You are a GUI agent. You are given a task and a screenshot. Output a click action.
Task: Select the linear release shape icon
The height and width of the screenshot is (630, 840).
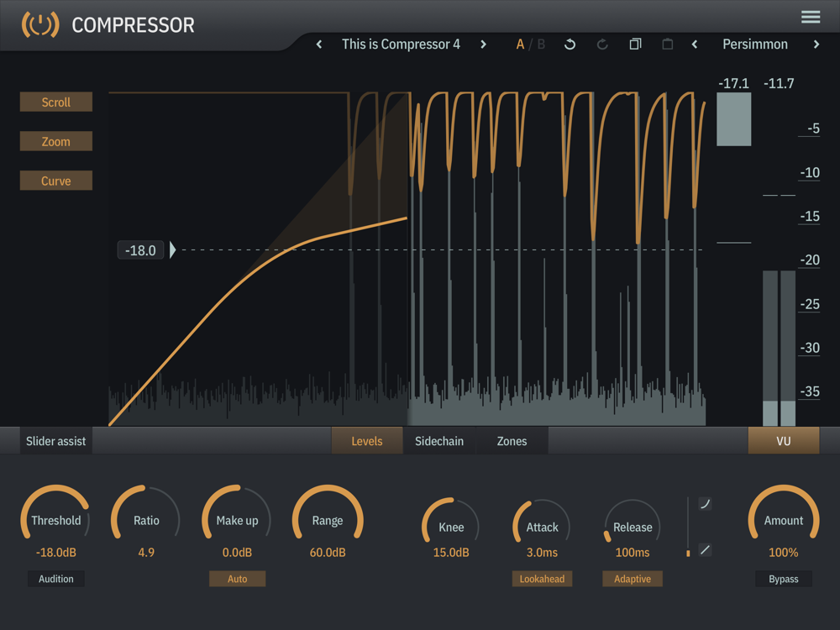click(x=706, y=549)
